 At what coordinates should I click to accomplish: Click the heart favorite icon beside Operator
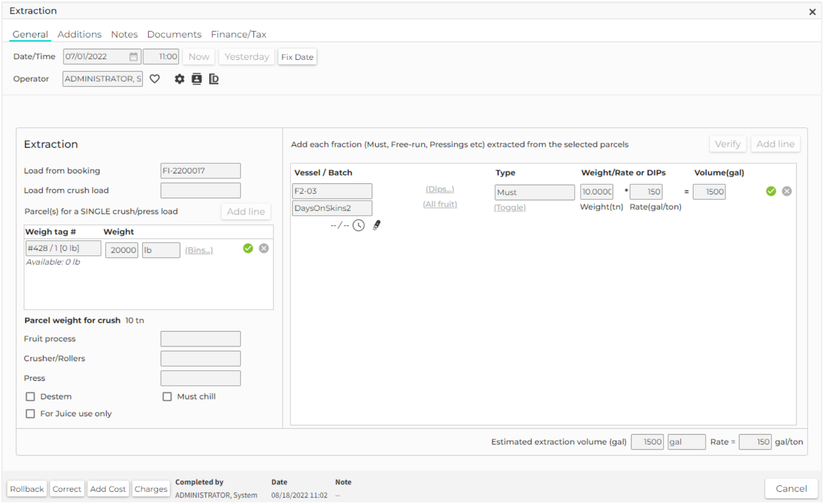click(x=155, y=79)
